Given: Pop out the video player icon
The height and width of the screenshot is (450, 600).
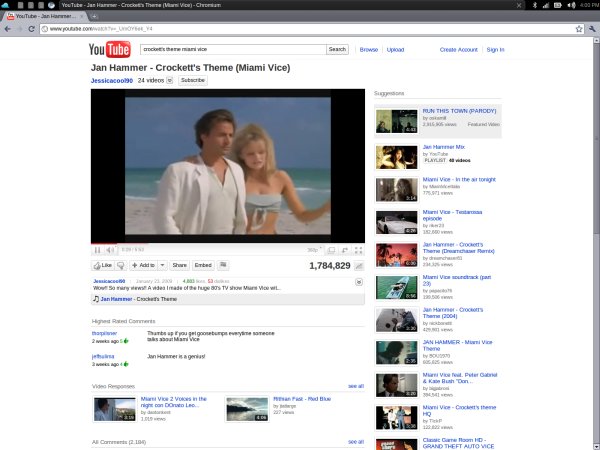Looking at the screenshot, I should pos(345,250).
